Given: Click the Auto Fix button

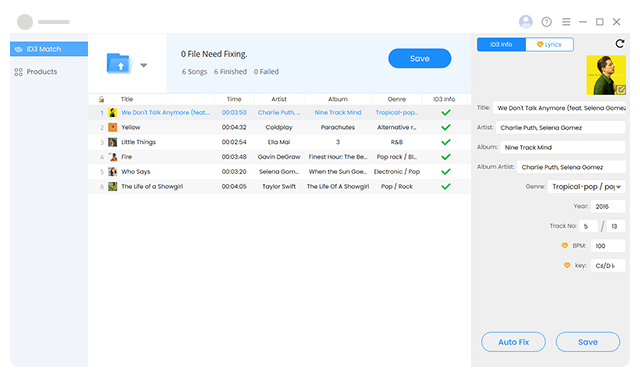Looking at the screenshot, I should pos(513,342).
